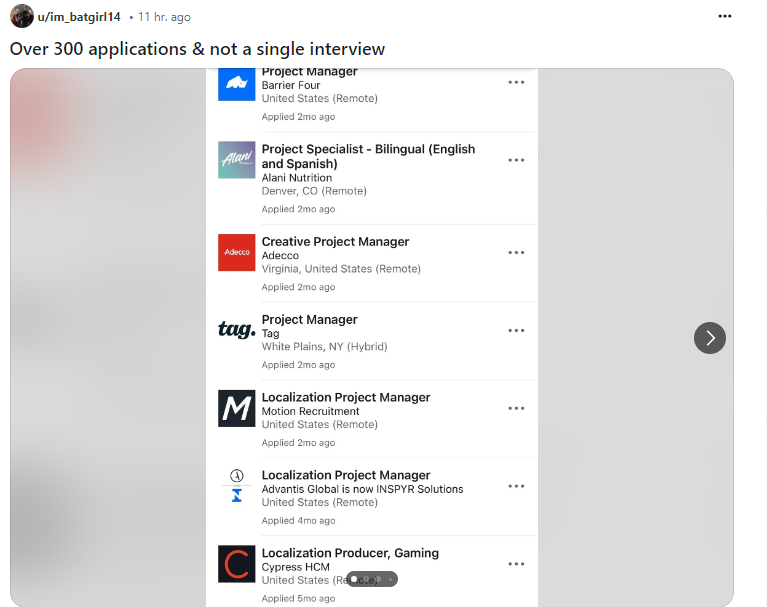Click the red Adecco logo

click(237, 253)
